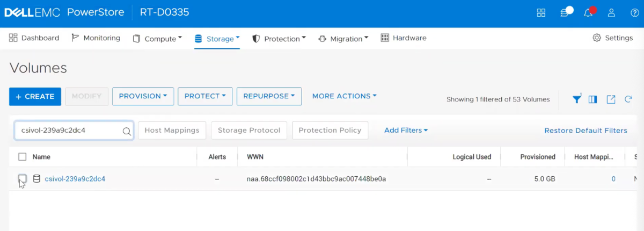Toggle the select-all checkbox in table header
The image size is (644, 231).
pyautogui.click(x=23, y=157)
